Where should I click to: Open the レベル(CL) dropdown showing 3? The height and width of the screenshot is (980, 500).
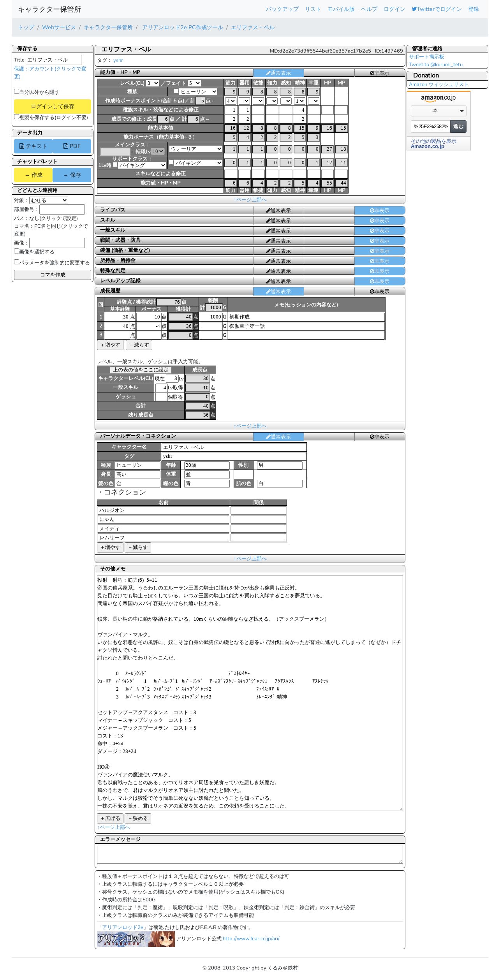click(153, 83)
